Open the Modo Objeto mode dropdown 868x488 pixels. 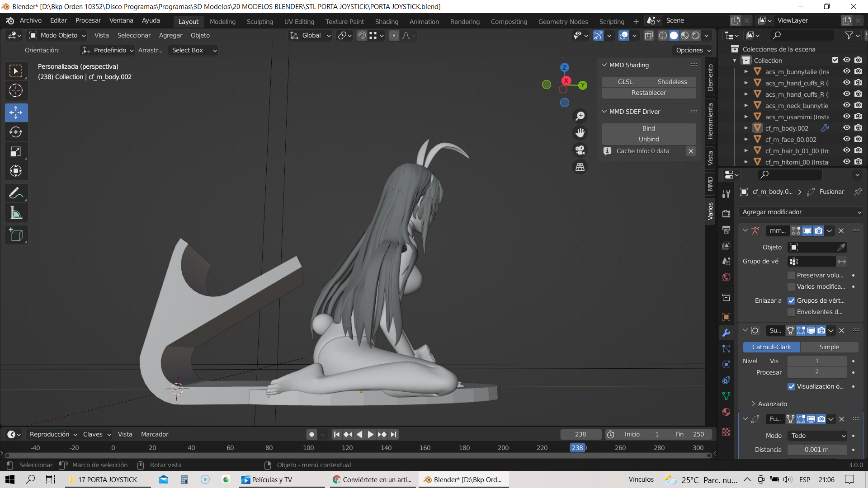point(57,35)
